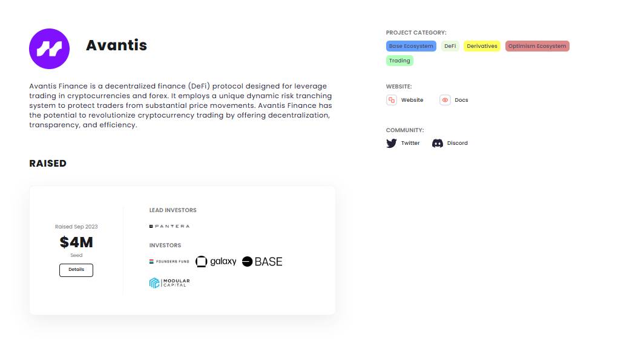Image resolution: width=644 pixels, height=340 pixels.
Task: Select the Founders Fund investor logo
Action: pos(169,261)
